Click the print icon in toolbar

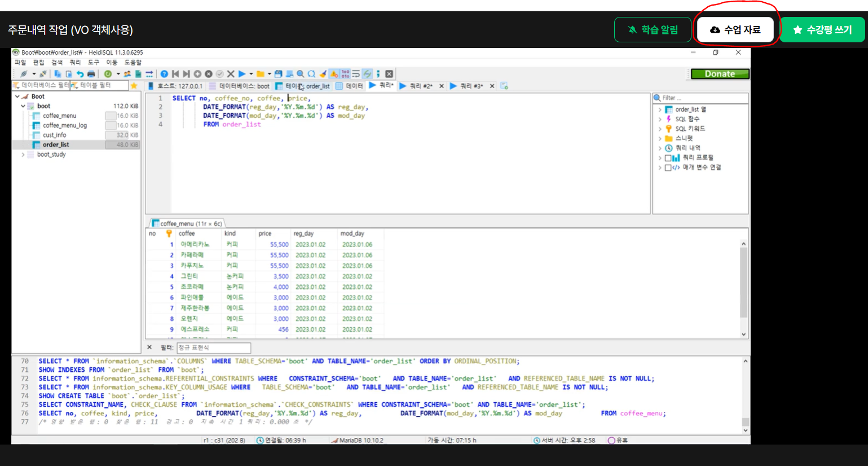(91, 74)
